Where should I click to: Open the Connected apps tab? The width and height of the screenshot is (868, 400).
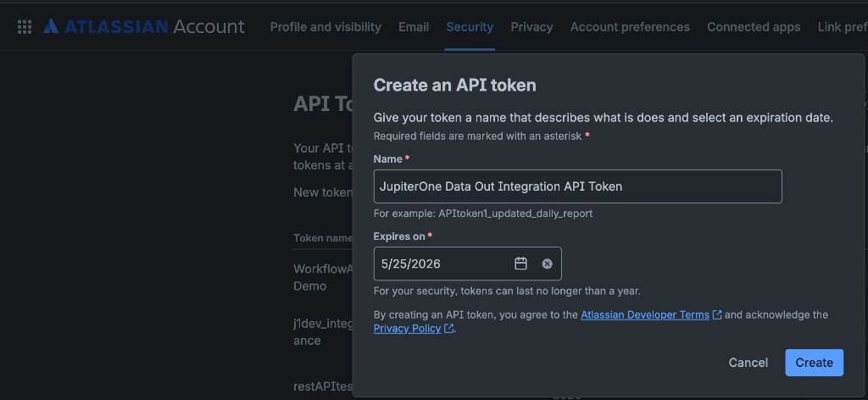pyautogui.click(x=754, y=27)
